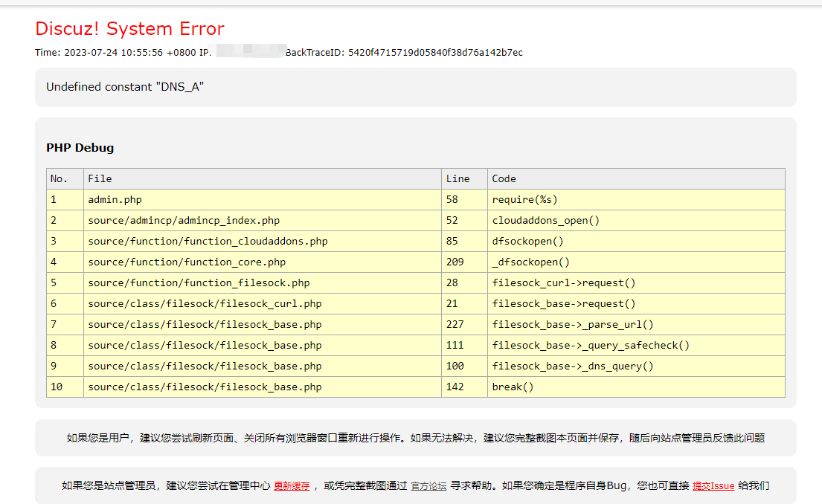Image resolution: width=822 pixels, height=504 pixels.
Task: Click the filesock_curl->request() code cell
Action: [636, 283]
